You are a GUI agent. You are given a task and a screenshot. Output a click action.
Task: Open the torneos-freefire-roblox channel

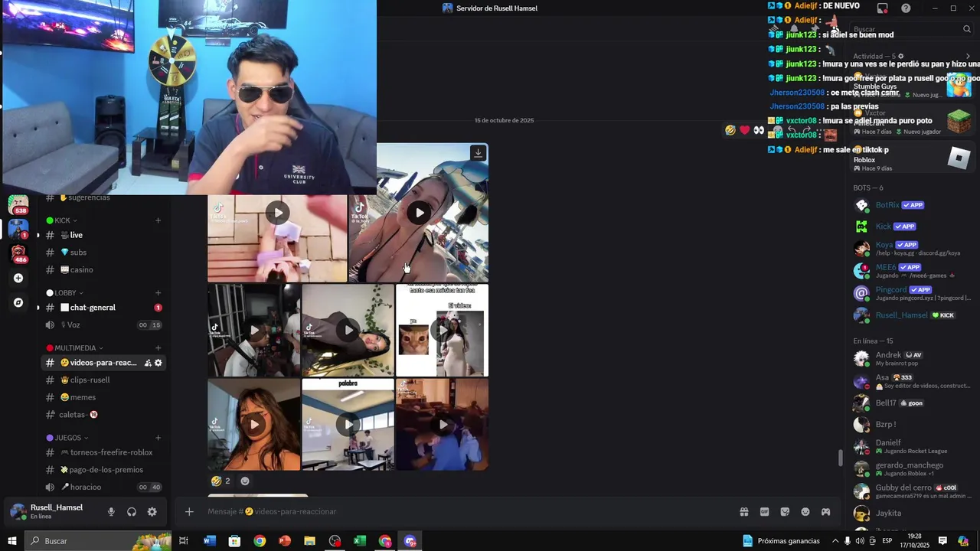[x=103, y=453]
